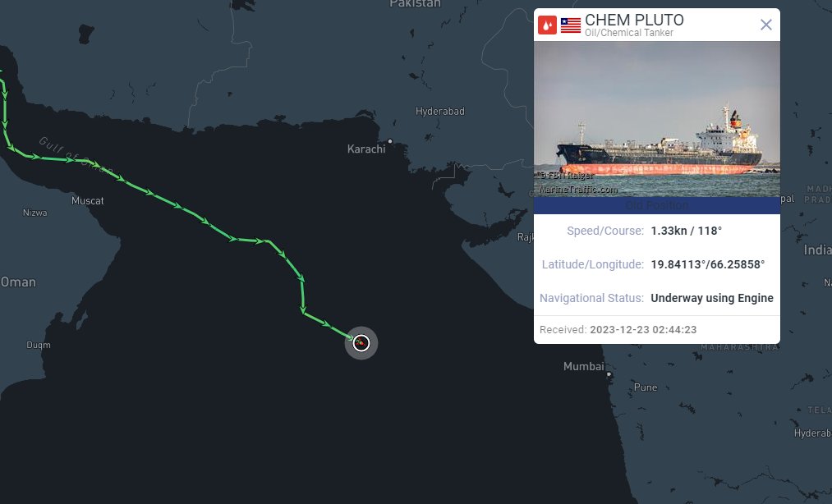Open the CHEM PLUTO ship photo
832x504 pixels.
coord(656,119)
